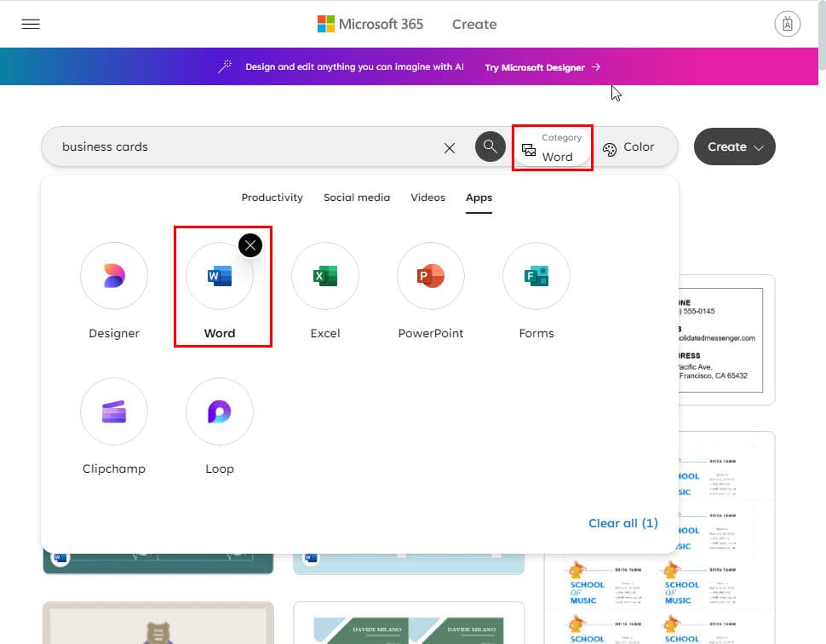Open the Category Word dropdown
This screenshot has height=644, width=826.
[x=553, y=147]
